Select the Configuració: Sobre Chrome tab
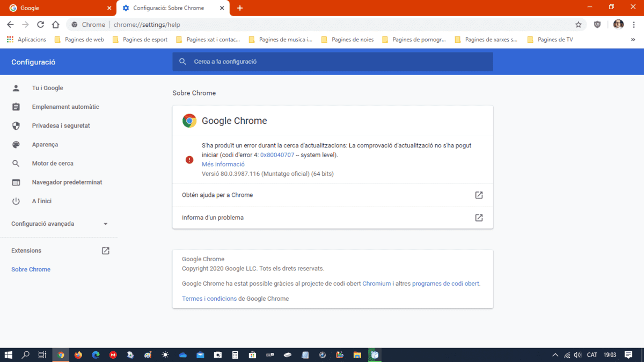Image resolution: width=644 pixels, height=362 pixels. click(173, 8)
